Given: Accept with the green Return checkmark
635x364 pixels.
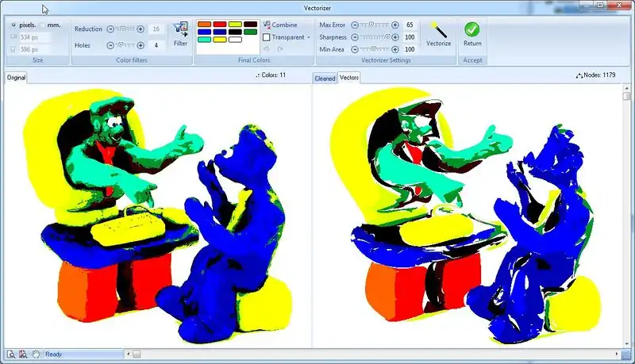Looking at the screenshot, I should [x=472, y=29].
